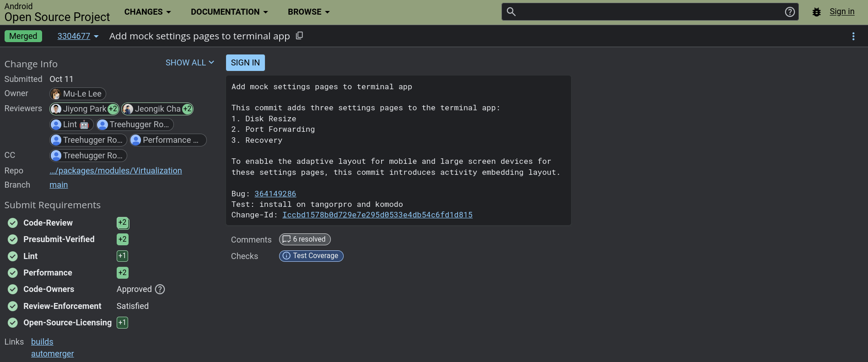Image resolution: width=868 pixels, height=362 pixels.
Task: Expand Change Info with SHOW ALL
Action: point(189,63)
